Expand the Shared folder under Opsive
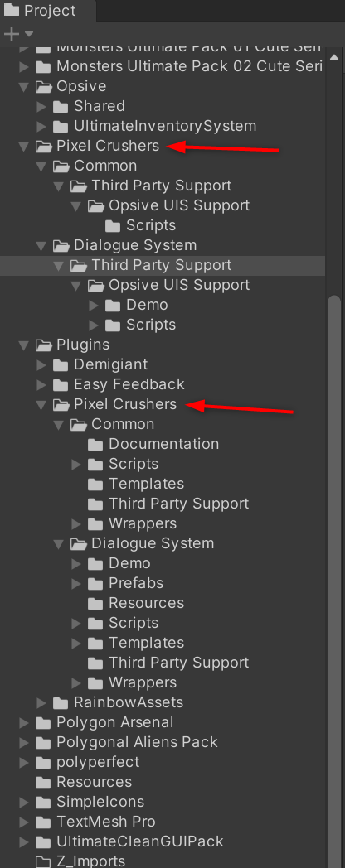Screen dimensions: 345x868 coord(41,106)
